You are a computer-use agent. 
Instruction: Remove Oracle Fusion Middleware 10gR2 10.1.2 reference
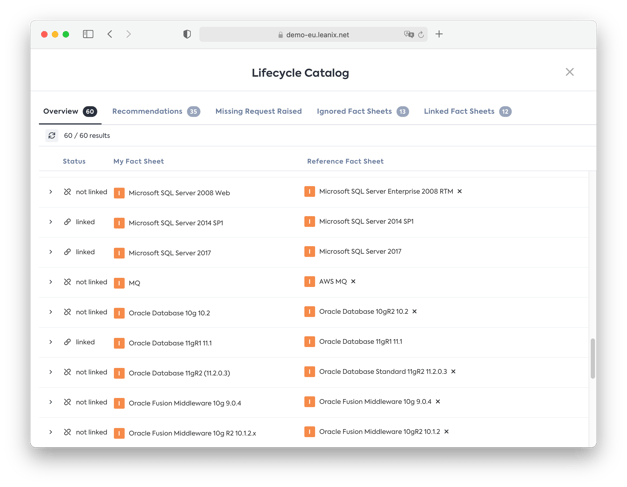pos(446,431)
